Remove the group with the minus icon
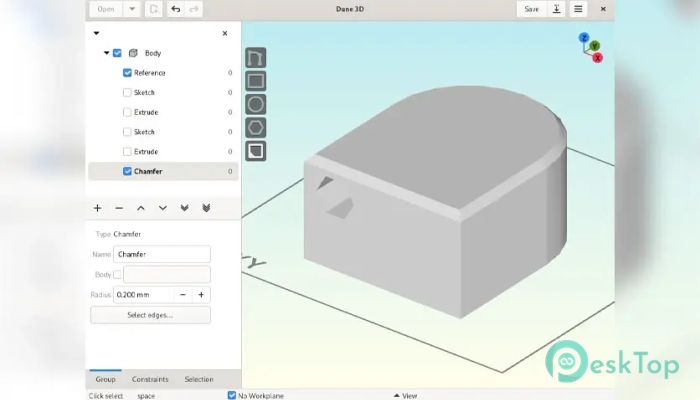This screenshot has height=400, width=700. click(x=119, y=208)
